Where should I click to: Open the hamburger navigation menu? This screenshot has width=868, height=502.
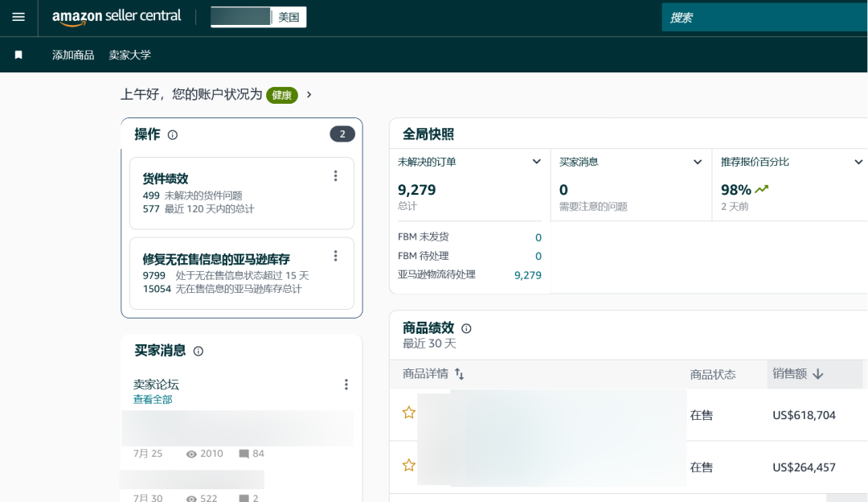(18, 18)
